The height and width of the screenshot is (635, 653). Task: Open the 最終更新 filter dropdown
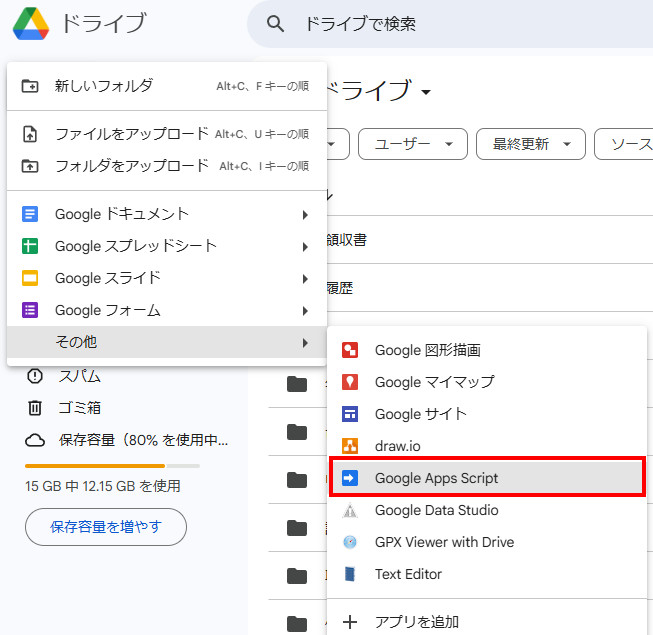[x=531, y=144]
